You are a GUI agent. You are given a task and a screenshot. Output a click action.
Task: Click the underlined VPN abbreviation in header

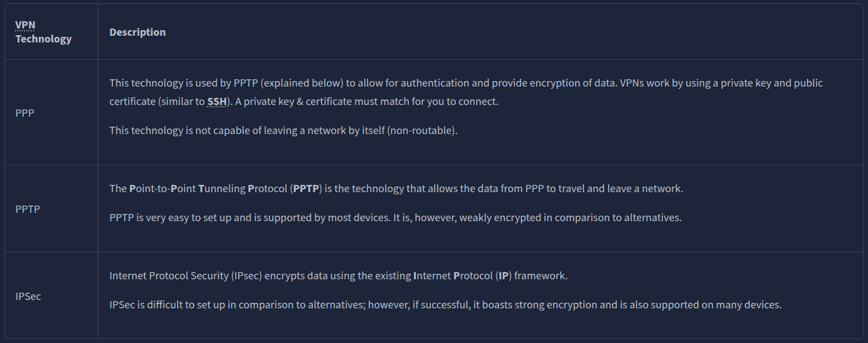[x=25, y=25]
